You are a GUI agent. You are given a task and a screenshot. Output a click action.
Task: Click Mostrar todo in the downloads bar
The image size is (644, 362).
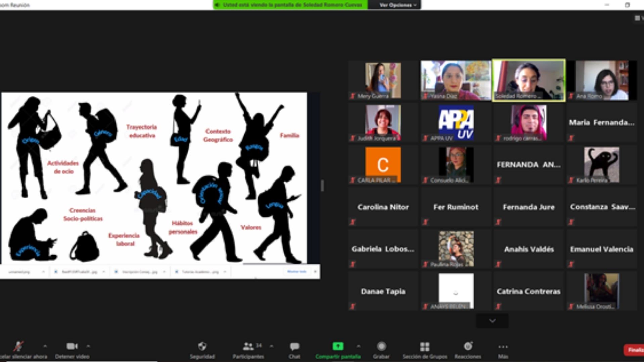[x=297, y=272]
